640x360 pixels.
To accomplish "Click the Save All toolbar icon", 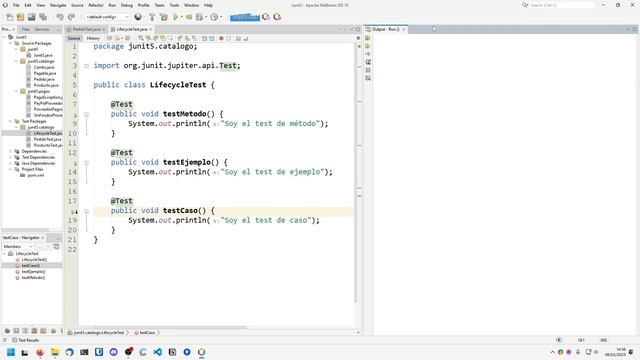I will (x=43, y=17).
